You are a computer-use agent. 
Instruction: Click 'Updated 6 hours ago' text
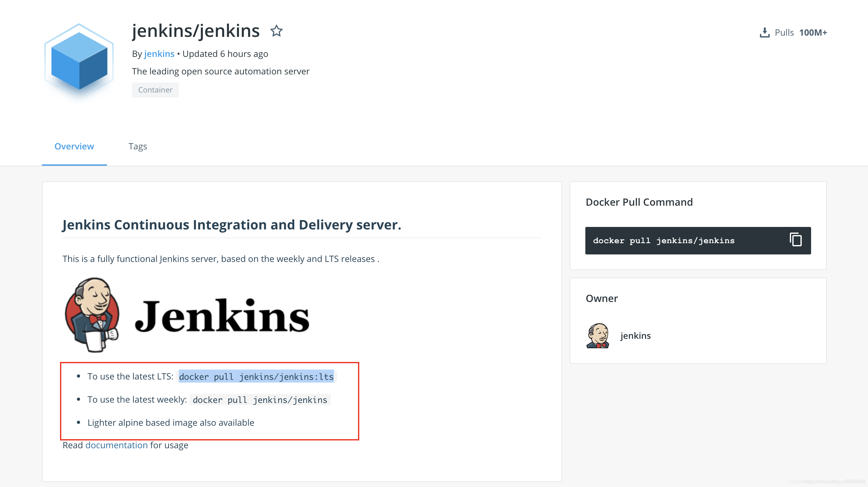point(225,54)
